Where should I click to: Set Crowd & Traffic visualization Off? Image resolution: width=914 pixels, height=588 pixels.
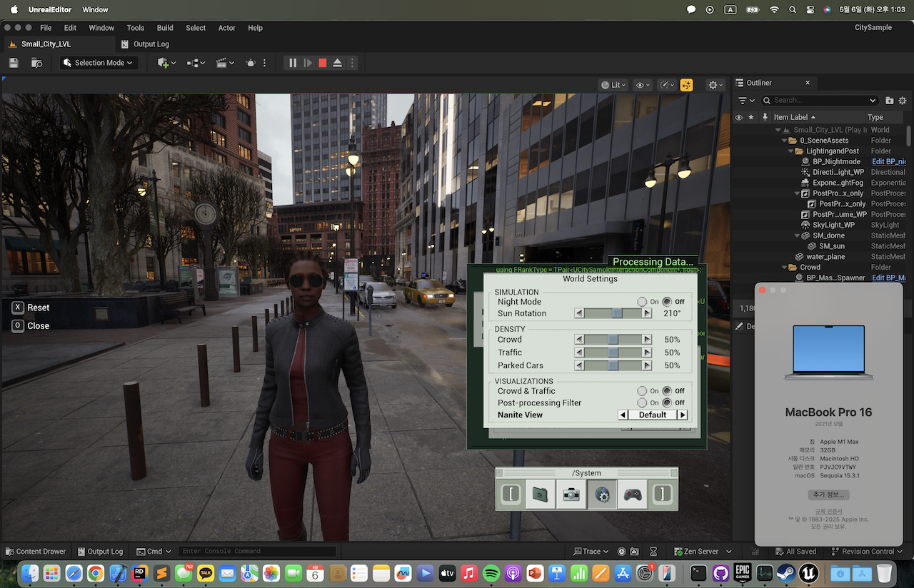667,391
